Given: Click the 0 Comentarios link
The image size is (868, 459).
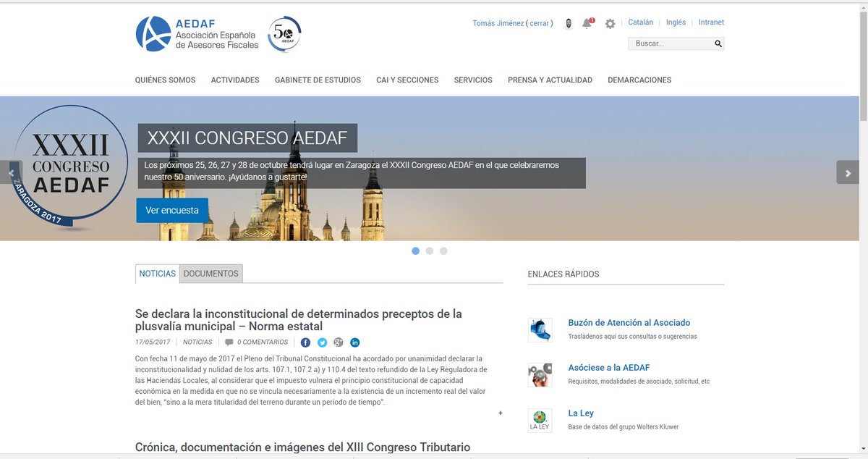Looking at the screenshot, I should [x=262, y=342].
